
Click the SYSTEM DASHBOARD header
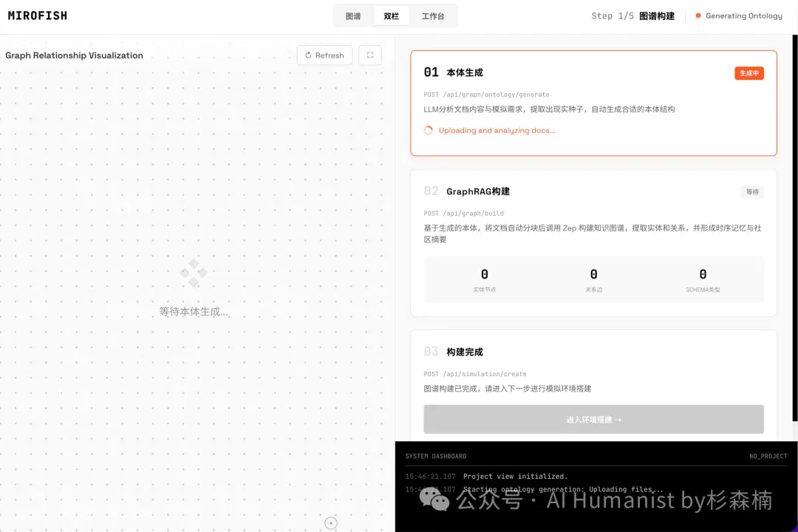(x=436, y=456)
